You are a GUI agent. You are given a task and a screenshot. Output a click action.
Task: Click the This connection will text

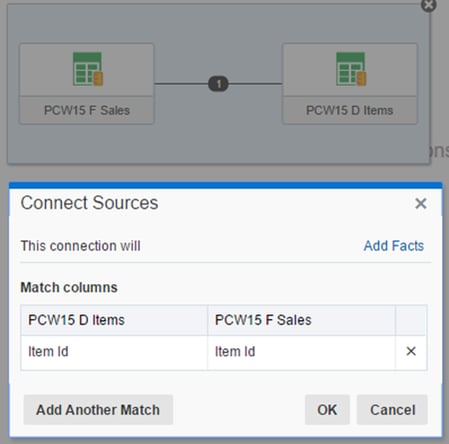click(x=80, y=246)
